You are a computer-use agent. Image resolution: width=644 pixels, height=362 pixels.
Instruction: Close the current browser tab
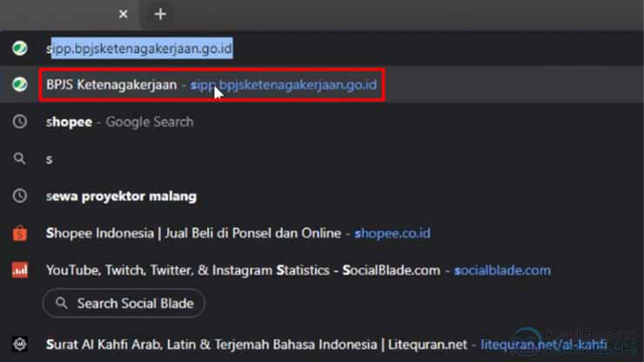coord(123,15)
